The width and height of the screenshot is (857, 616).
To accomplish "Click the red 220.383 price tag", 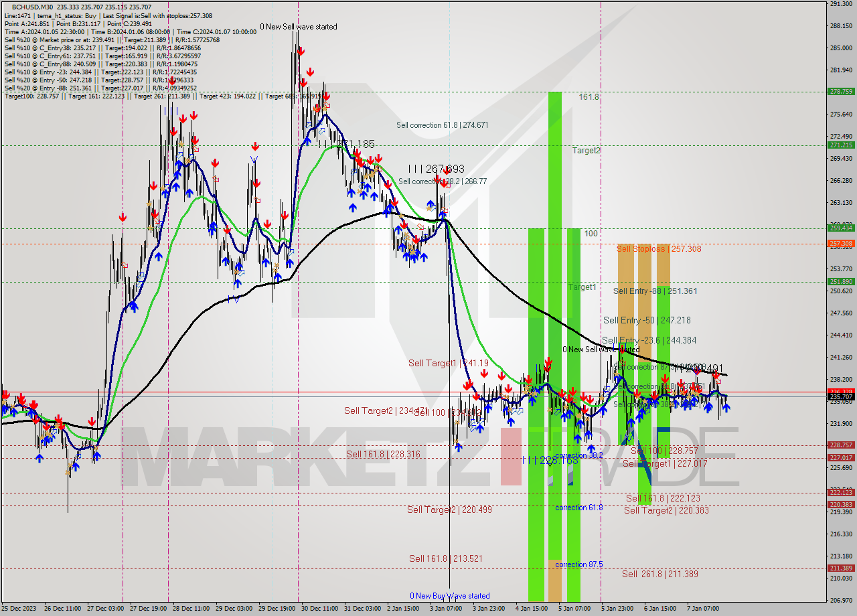I will point(842,505).
